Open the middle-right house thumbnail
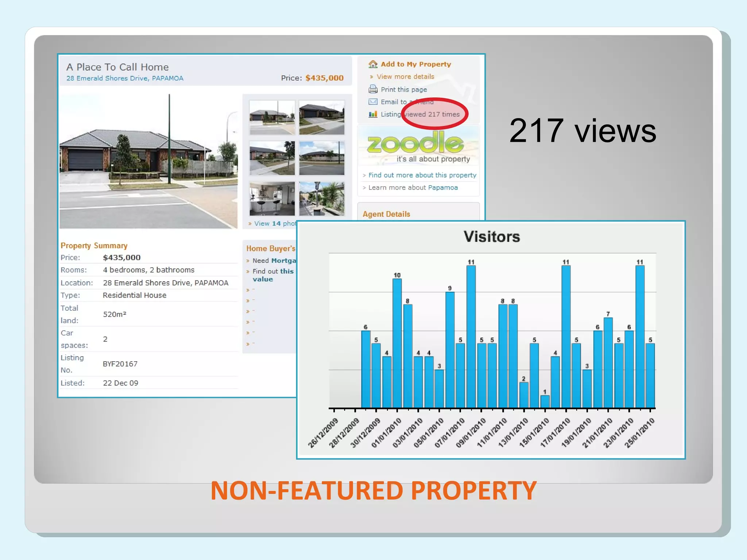747x560 pixels. pyautogui.click(x=322, y=158)
